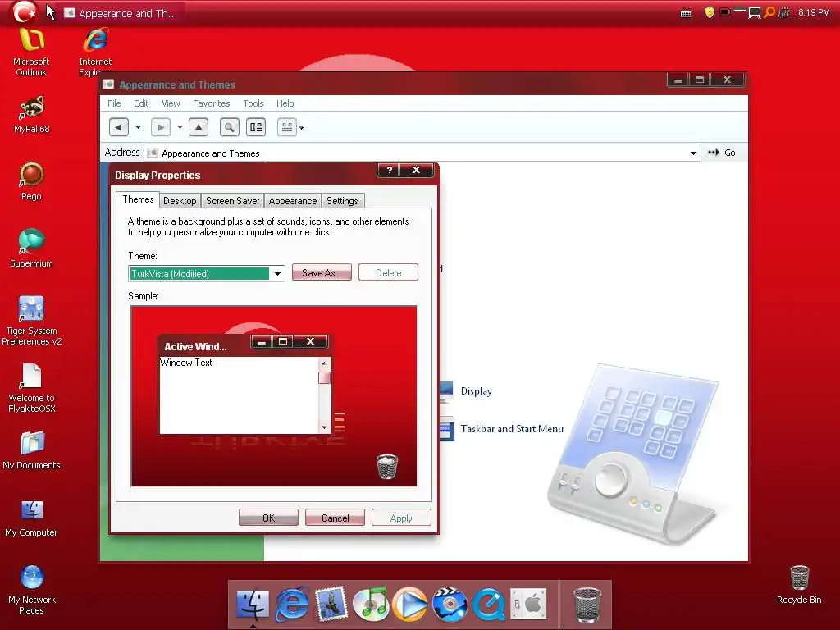840x630 pixels.
Task: Open Apple system preferences icon in dock
Action: [x=528, y=605]
